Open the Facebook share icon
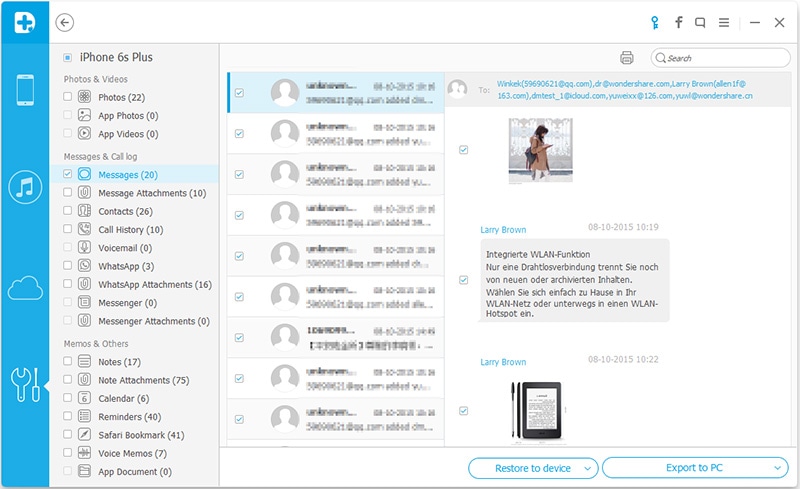Viewport: 800px width, 489px height. pyautogui.click(x=679, y=22)
